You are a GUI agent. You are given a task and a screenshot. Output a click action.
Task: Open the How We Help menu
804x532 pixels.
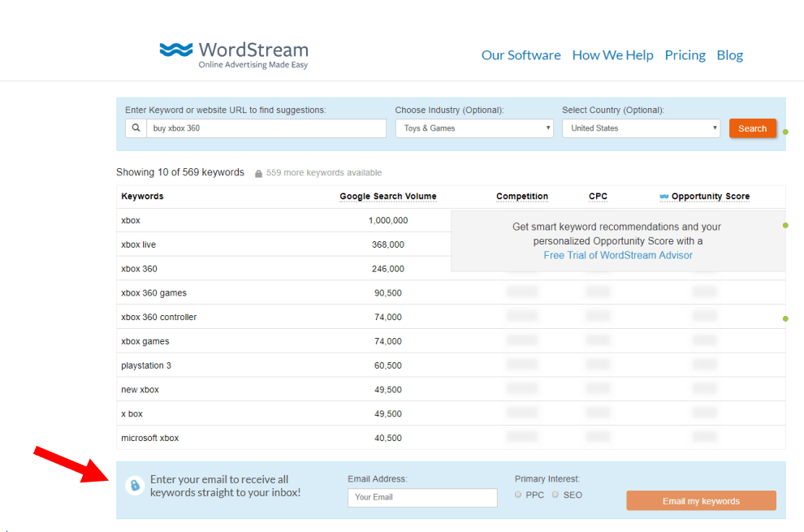tap(612, 55)
